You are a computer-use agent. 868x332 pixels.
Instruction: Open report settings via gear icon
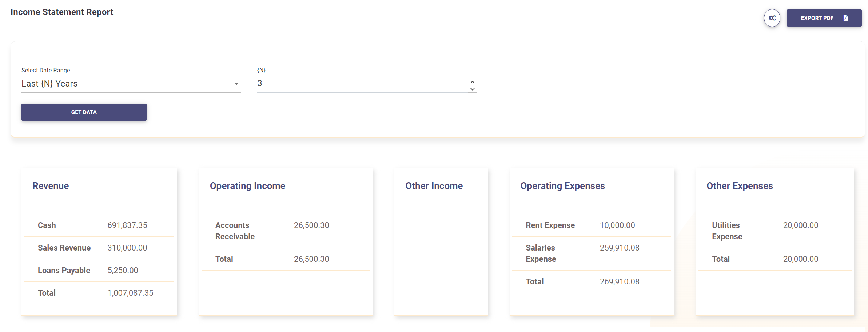(772, 18)
